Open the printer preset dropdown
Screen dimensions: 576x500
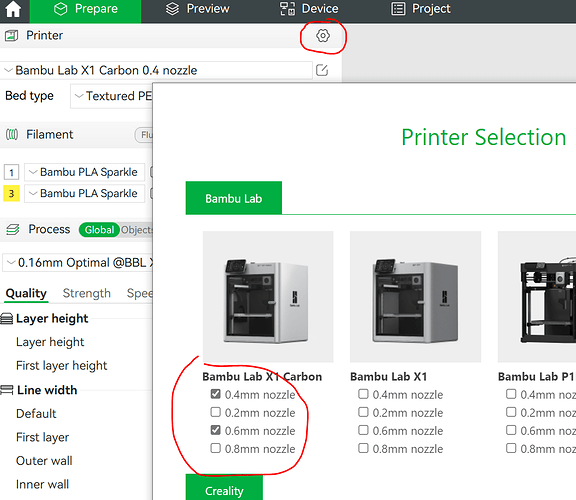coord(156,70)
